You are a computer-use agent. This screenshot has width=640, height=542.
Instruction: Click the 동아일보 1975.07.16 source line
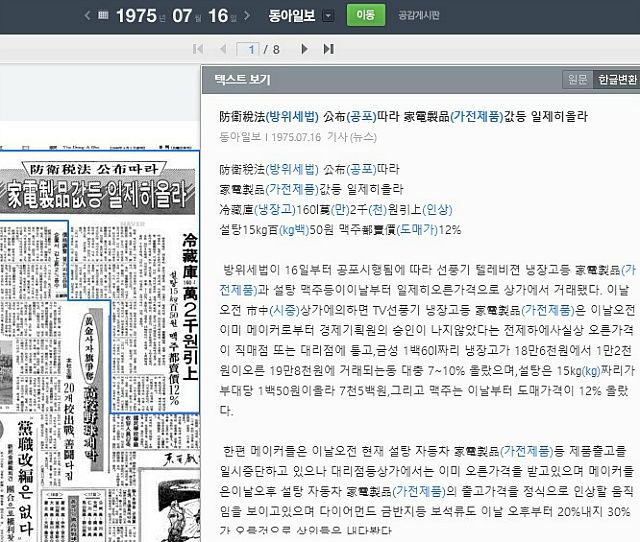point(298,137)
